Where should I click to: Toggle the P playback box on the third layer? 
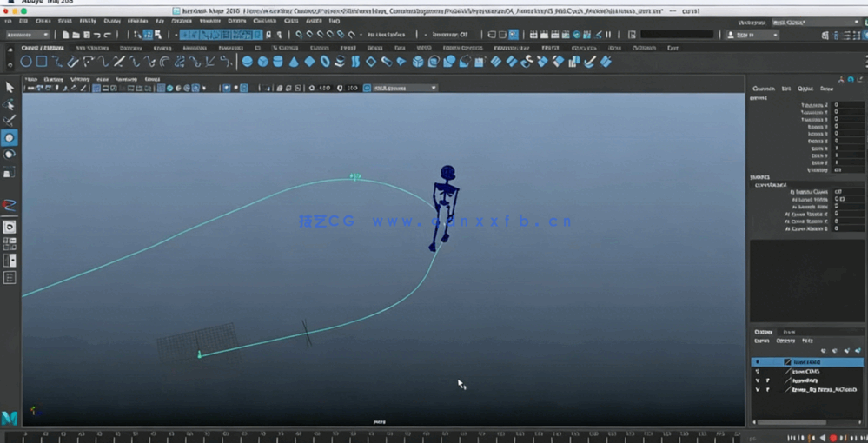pos(767,380)
